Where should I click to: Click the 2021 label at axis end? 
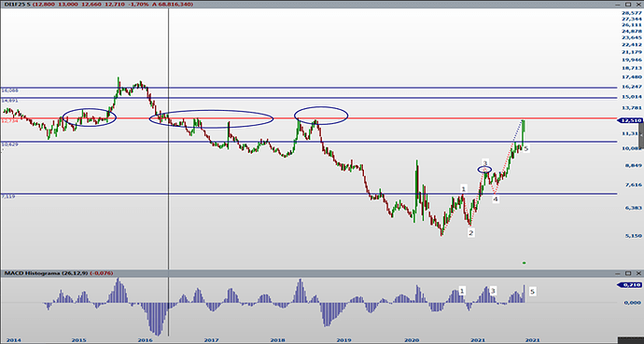(533, 340)
